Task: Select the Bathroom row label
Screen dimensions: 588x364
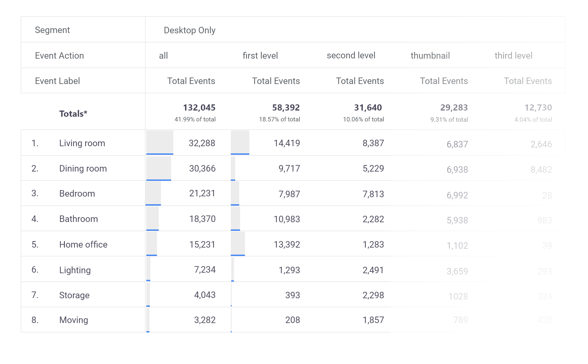Action: click(79, 219)
